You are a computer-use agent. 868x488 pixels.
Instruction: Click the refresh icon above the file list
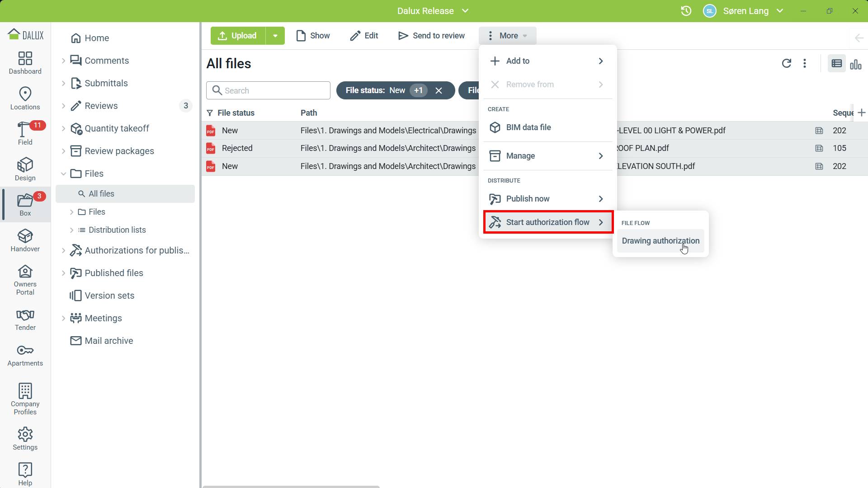pyautogui.click(x=787, y=63)
